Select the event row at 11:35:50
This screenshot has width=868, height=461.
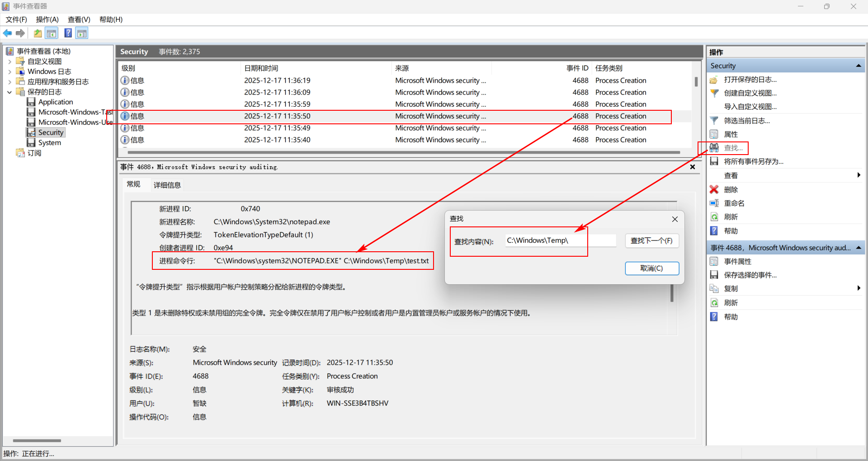tap(405, 116)
